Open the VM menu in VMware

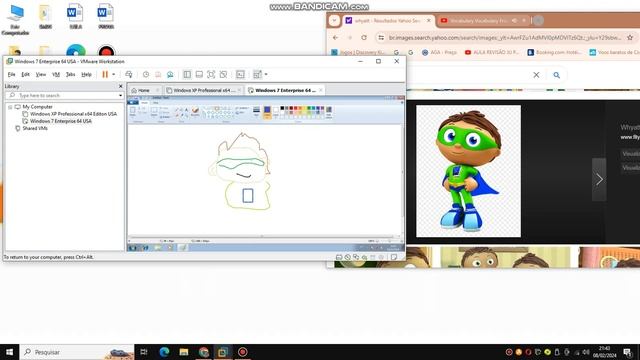[56, 74]
